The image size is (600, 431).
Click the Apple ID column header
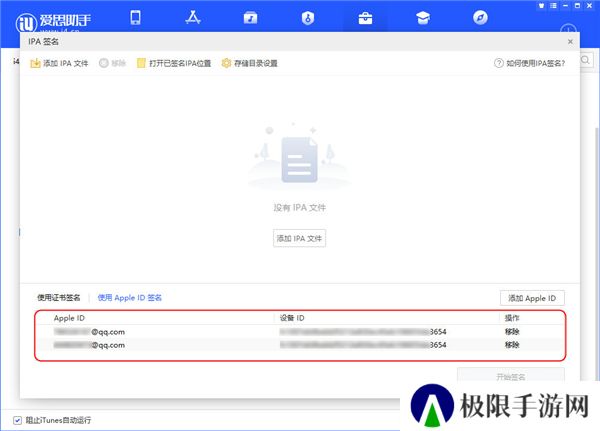tap(69, 318)
